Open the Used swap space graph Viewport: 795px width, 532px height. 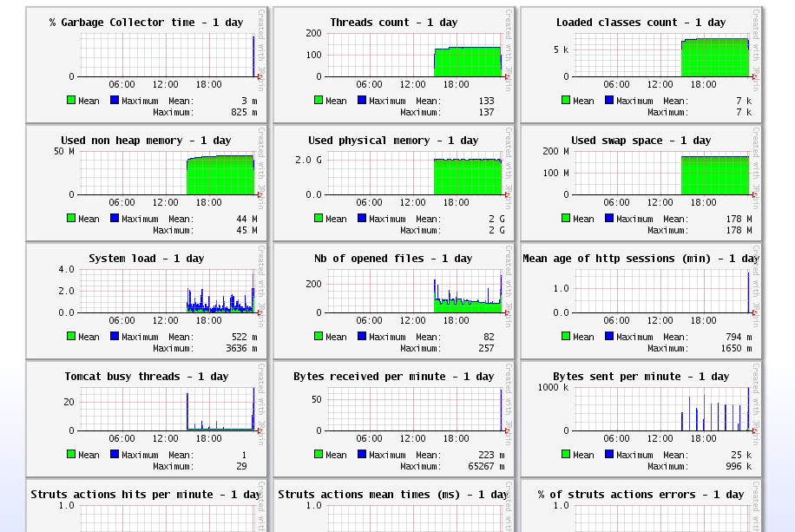pyautogui.click(x=641, y=183)
